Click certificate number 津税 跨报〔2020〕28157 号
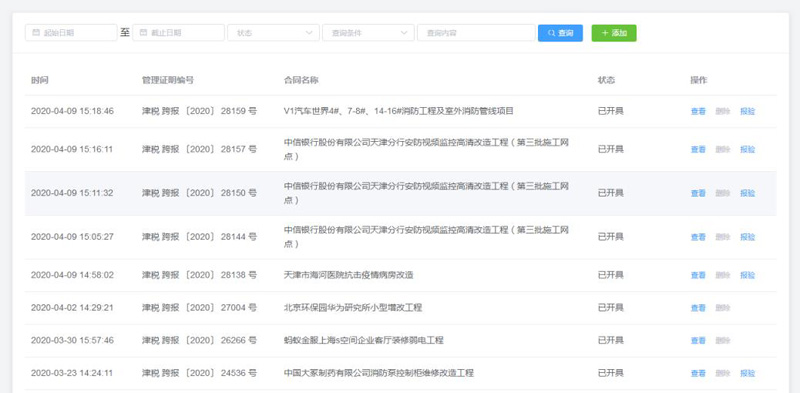 click(199, 149)
